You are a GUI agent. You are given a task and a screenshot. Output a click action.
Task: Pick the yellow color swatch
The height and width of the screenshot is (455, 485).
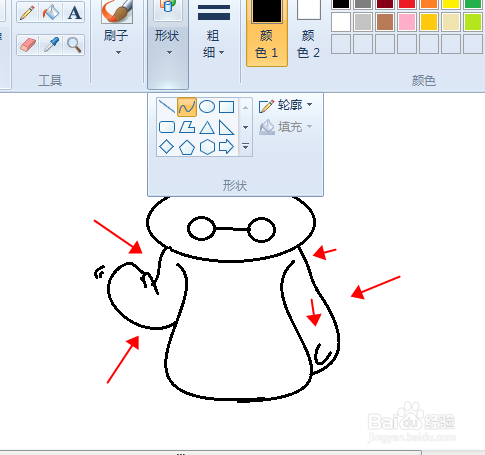click(x=451, y=3)
